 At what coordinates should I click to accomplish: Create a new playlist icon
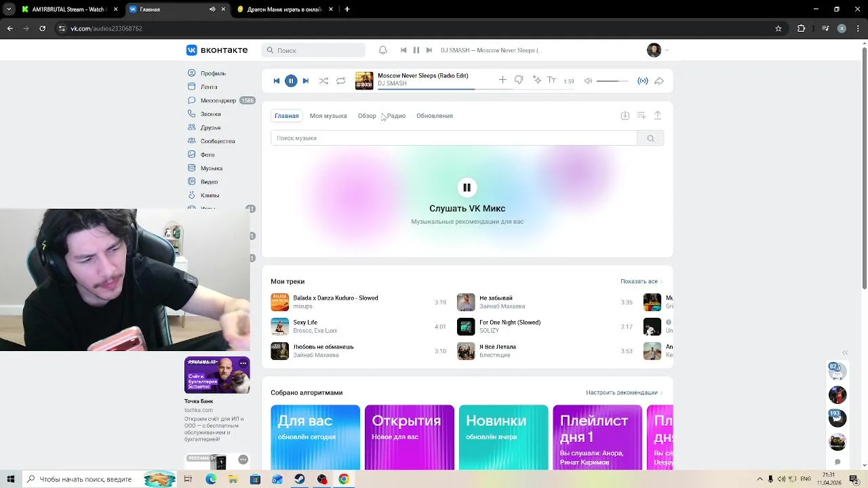pyautogui.click(x=642, y=116)
